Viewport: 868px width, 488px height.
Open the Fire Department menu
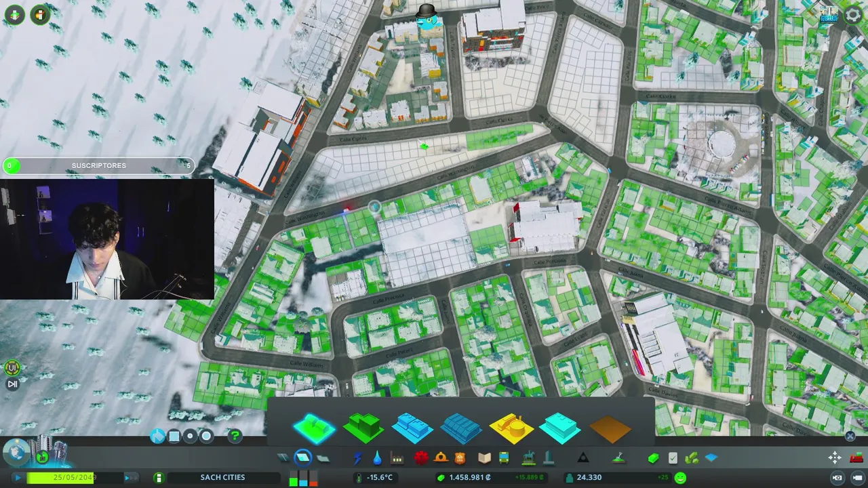coord(441,459)
